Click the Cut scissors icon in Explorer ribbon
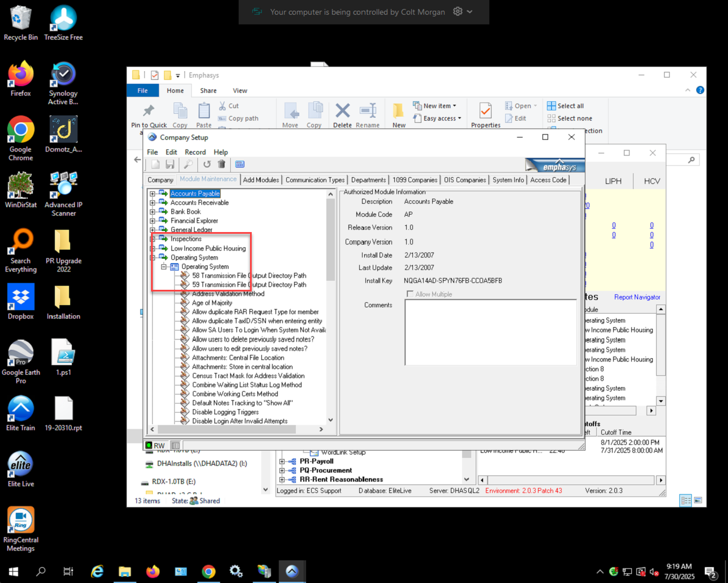Screen dimensions: 728x583 click(223, 106)
